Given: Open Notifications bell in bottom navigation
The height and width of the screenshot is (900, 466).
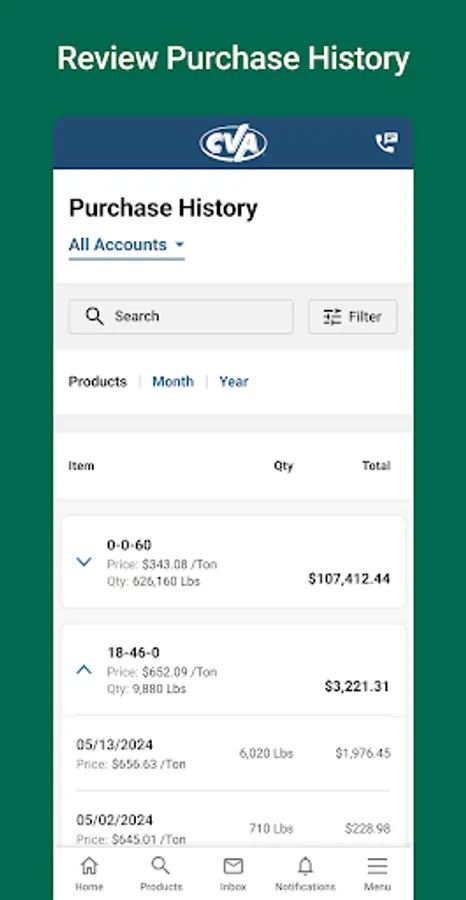Looking at the screenshot, I should (x=305, y=873).
